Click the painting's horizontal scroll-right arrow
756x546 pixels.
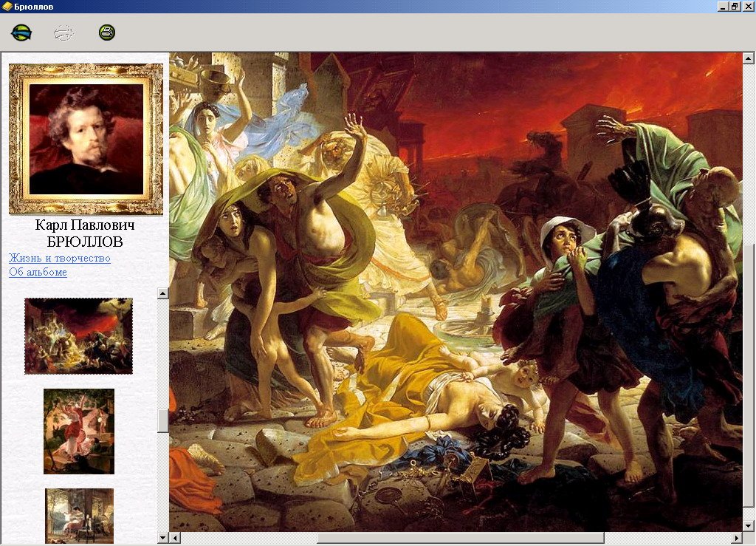coord(736,538)
